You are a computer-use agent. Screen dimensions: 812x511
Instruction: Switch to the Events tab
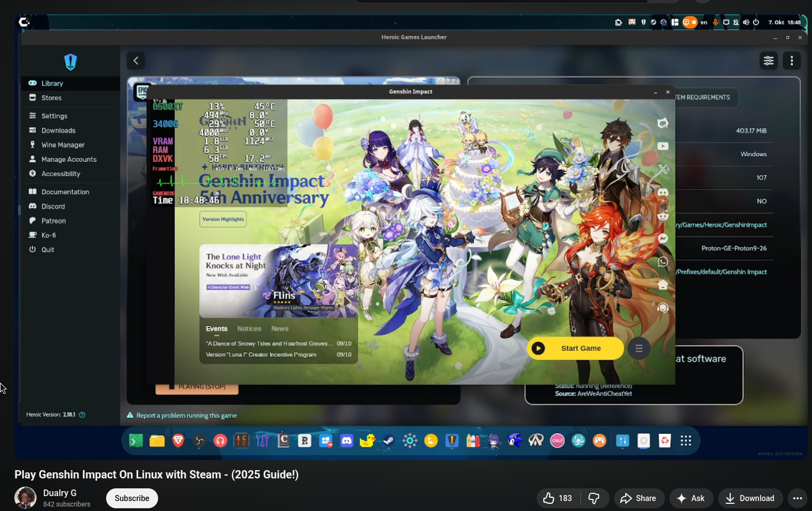[x=217, y=329]
